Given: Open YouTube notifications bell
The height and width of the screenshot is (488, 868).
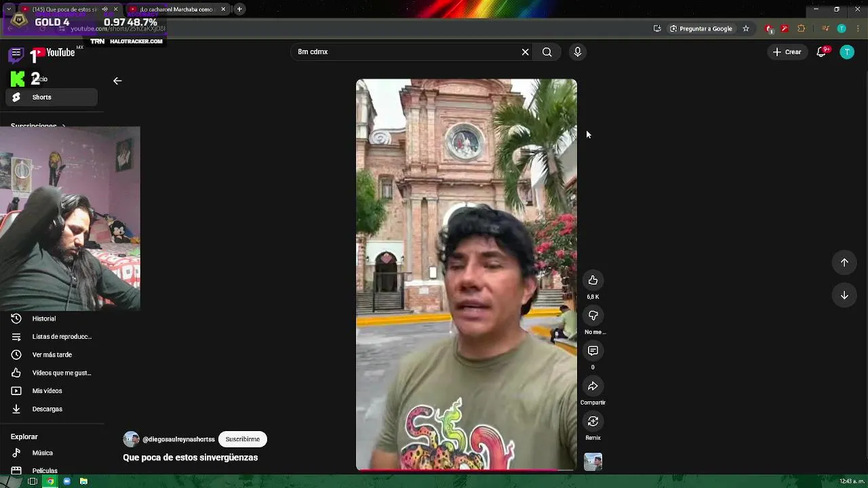Looking at the screenshot, I should [822, 52].
